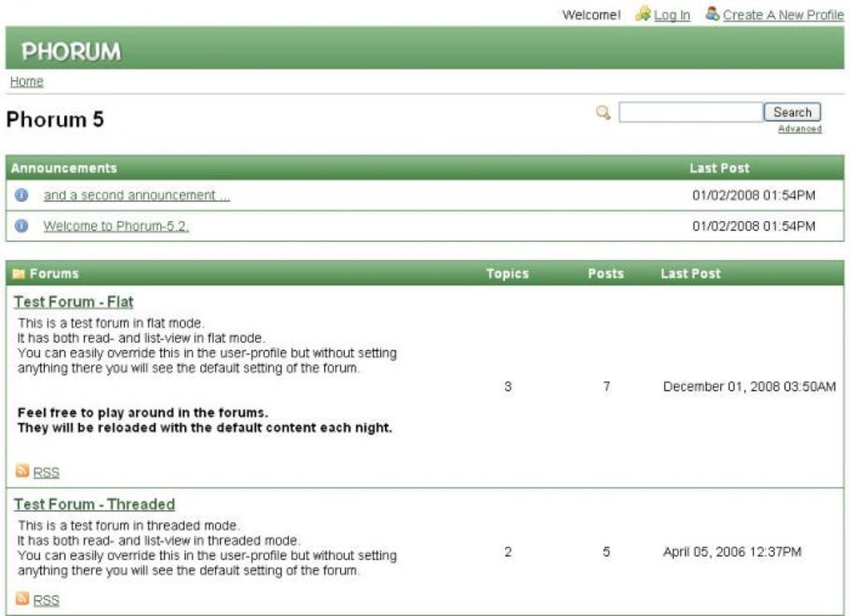The height and width of the screenshot is (616, 850).
Task: Click posts count 5 for Threaded forum
Action: (607, 552)
